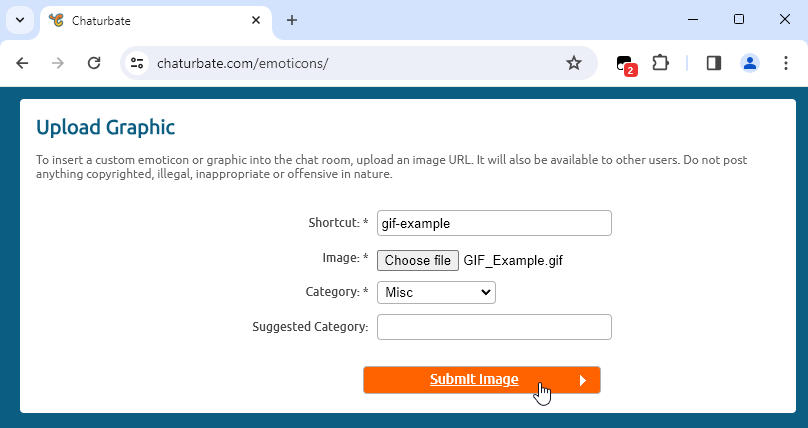808x428 pixels.
Task: Focus the Shortcut text field
Action: (494, 223)
